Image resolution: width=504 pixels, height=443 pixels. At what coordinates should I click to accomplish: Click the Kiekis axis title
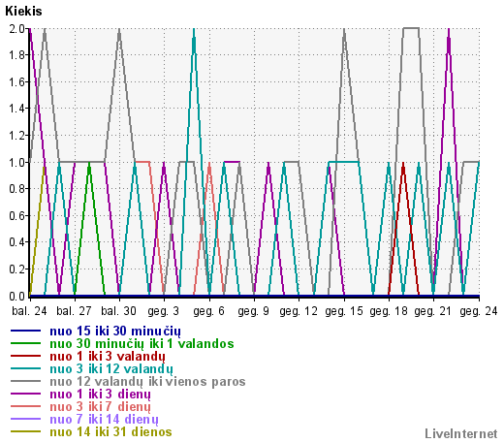coord(23,11)
